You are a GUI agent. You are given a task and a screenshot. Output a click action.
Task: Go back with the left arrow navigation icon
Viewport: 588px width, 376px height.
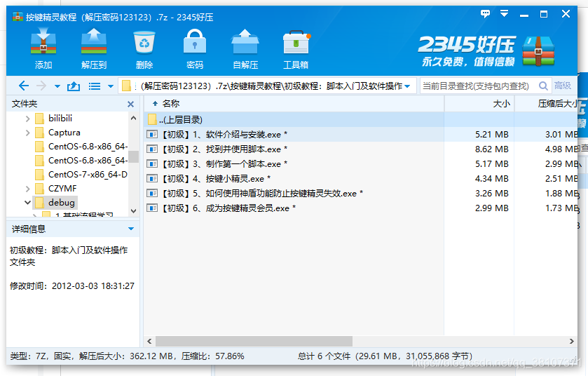click(24, 86)
